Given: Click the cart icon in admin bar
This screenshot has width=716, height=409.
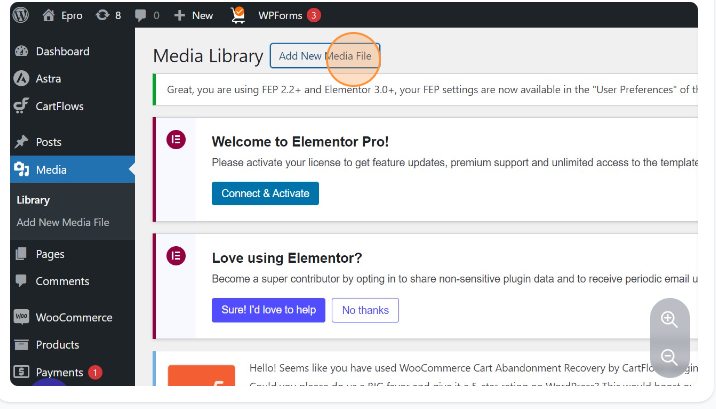Looking at the screenshot, I should 237,15.
